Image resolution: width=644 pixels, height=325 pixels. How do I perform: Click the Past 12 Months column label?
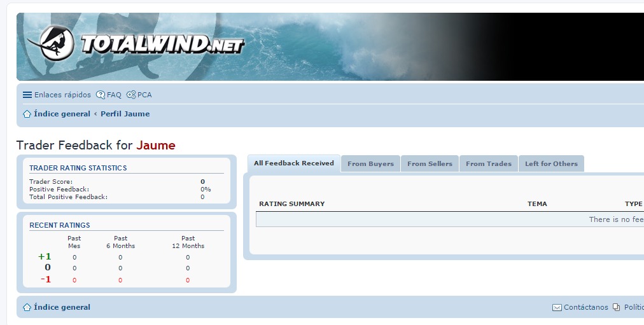tap(188, 242)
